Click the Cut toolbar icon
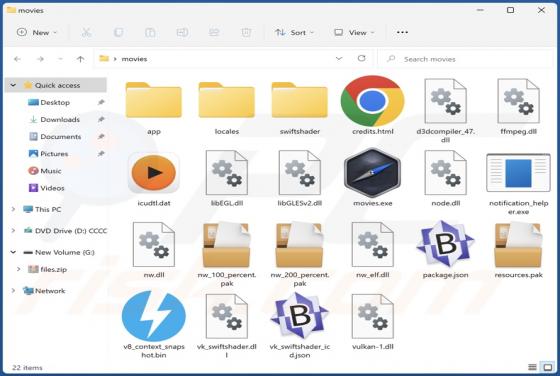Screen dimensions: 560x376 tap(86, 32)
